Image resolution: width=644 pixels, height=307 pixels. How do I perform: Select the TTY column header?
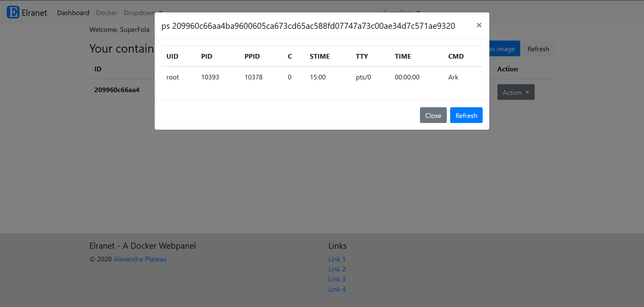(362, 56)
